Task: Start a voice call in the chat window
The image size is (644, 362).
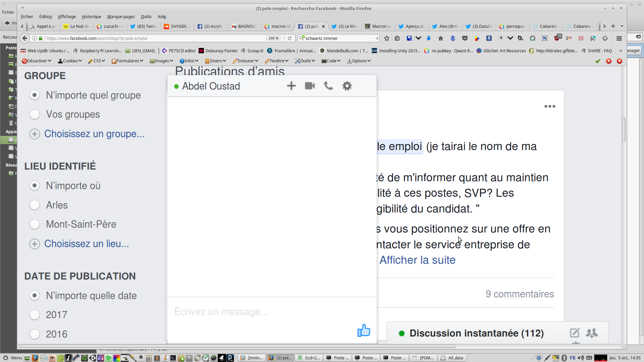Action: pos(328,86)
